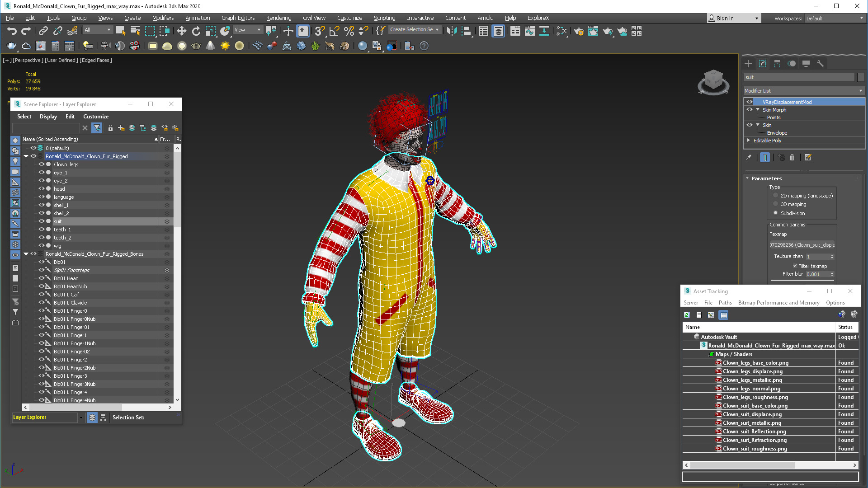Click the Undo arrow icon
Image resolution: width=868 pixels, height=488 pixels.
click(12, 31)
